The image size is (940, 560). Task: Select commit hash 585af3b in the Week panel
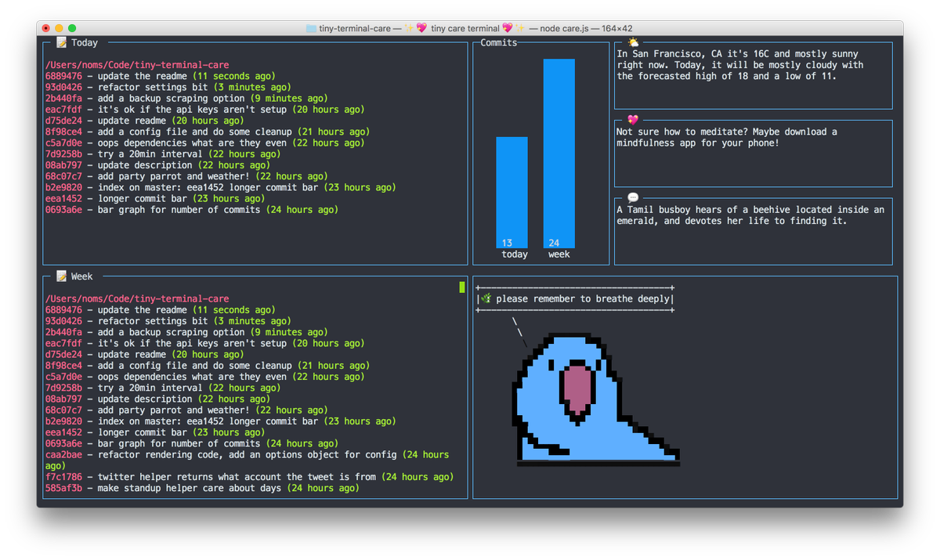pos(63,487)
